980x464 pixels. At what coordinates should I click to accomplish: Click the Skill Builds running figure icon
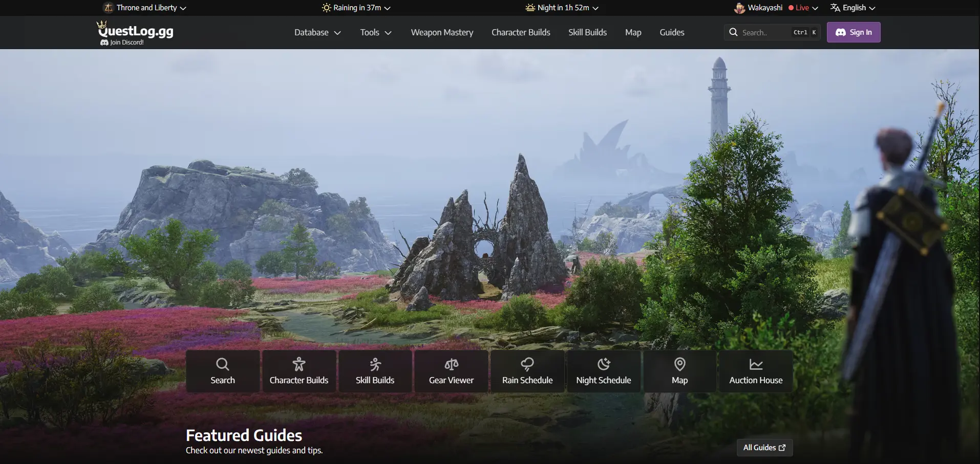coord(374,364)
